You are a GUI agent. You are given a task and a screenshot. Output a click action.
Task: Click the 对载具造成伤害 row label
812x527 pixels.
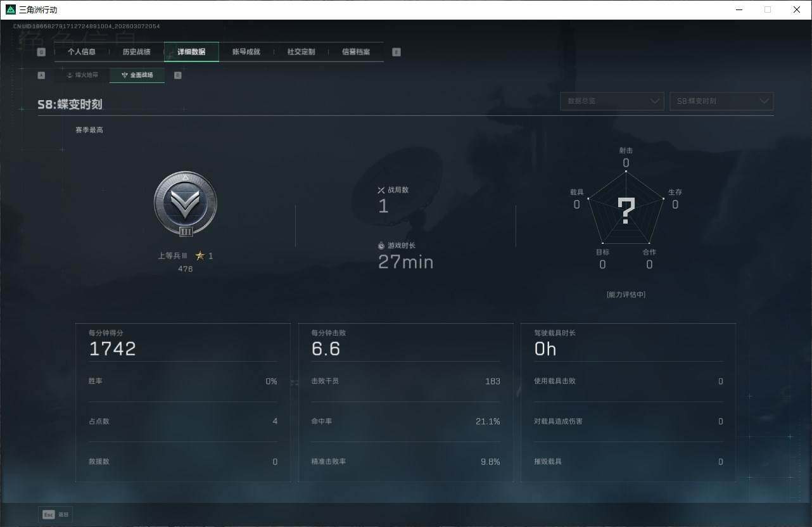pyautogui.click(x=558, y=421)
